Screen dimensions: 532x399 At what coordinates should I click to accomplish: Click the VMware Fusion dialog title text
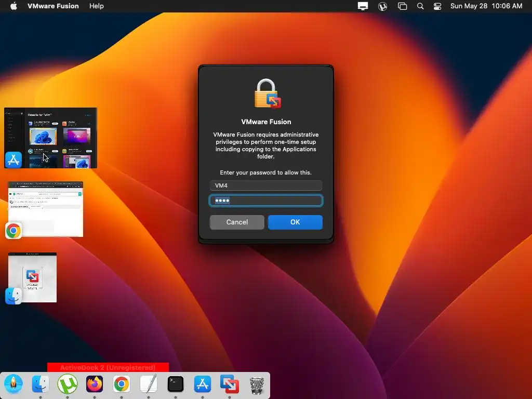pyautogui.click(x=266, y=122)
